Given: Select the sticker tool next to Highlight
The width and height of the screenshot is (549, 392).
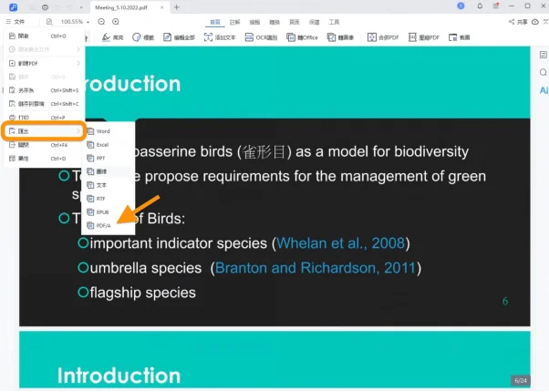Looking at the screenshot, I should (143, 37).
